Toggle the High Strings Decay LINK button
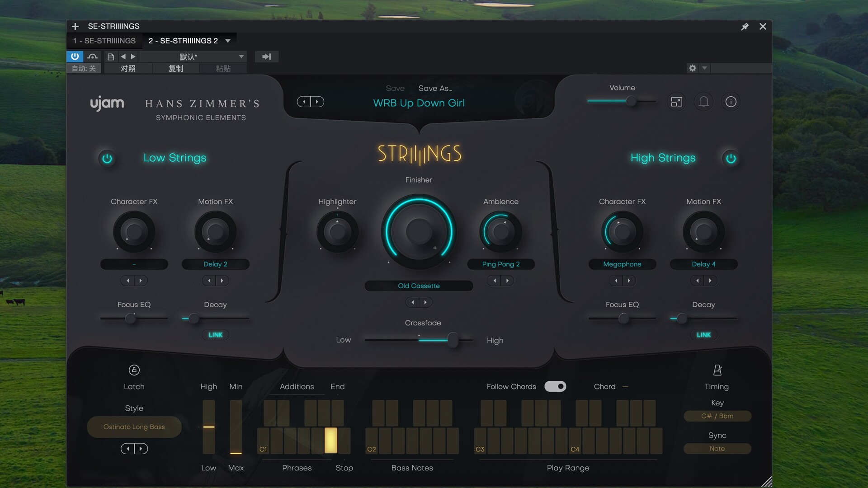Viewport: 868px width, 488px height. pyautogui.click(x=704, y=335)
